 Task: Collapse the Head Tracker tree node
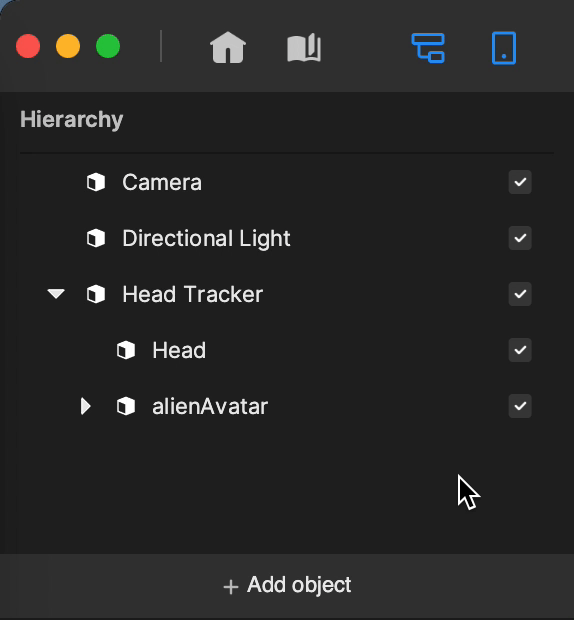tap(56, 294)
